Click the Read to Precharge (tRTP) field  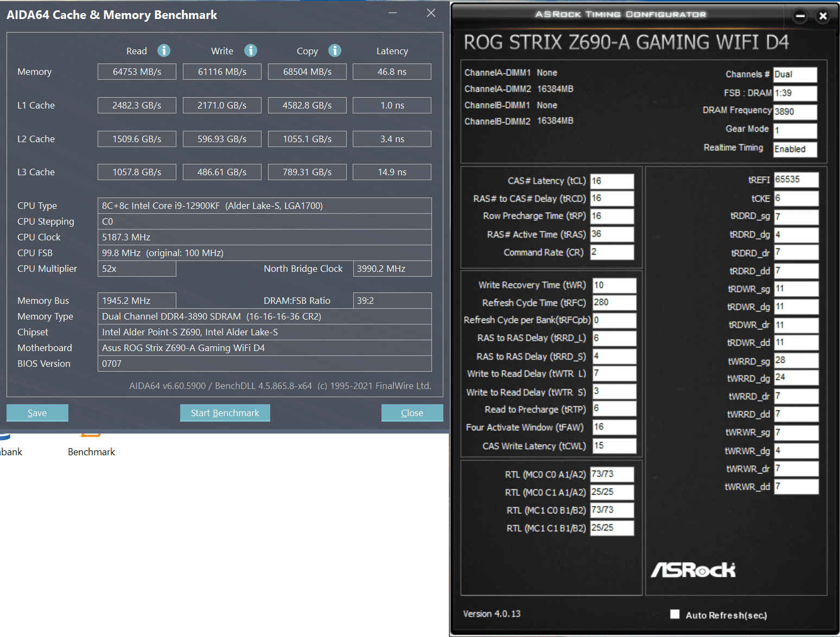pos(614,409)
